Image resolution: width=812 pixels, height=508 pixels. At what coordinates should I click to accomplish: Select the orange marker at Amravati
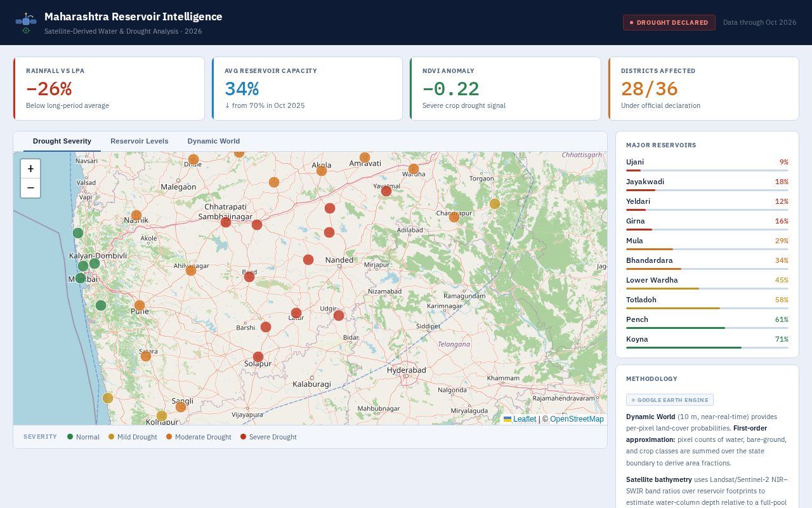click(365, 157)
